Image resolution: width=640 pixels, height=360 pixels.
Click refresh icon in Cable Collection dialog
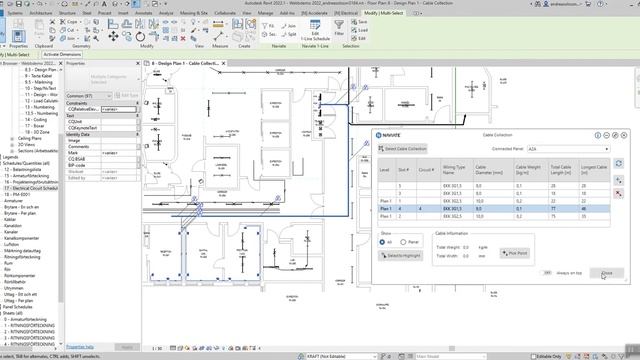coord(619,164)
